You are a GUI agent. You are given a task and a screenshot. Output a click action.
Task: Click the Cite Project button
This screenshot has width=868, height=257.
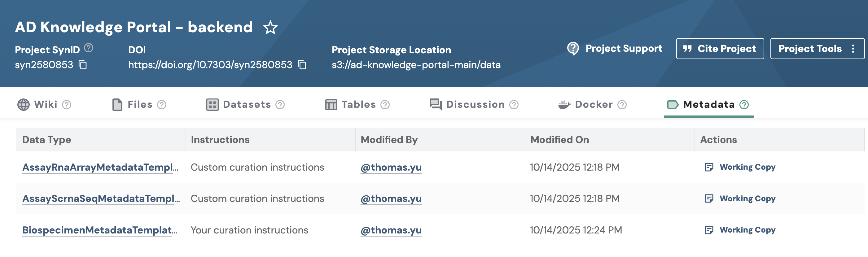pyautogui.click(x=720, y=49)
